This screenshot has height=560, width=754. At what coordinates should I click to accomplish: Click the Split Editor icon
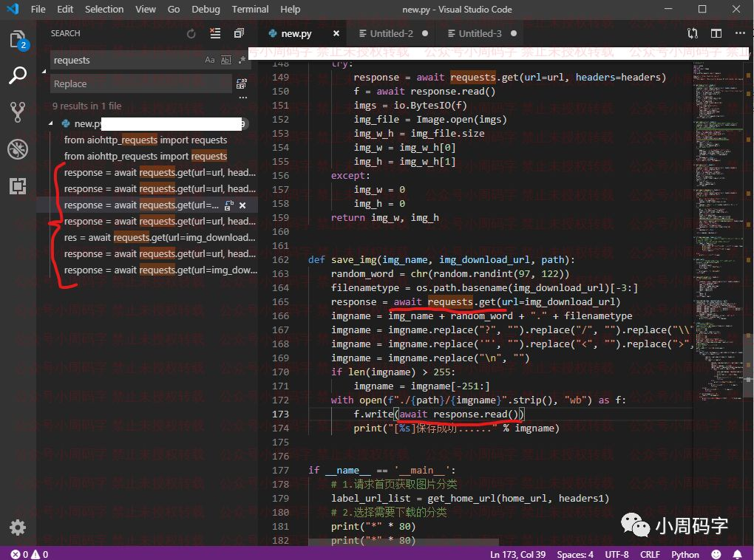[x=716, y=33]
